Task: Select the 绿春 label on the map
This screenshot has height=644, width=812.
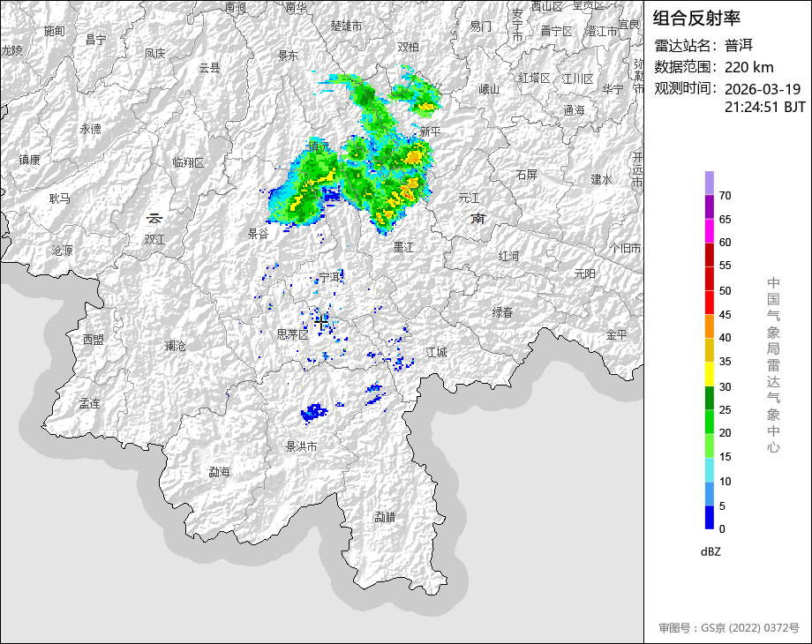Action: point(502,312)
